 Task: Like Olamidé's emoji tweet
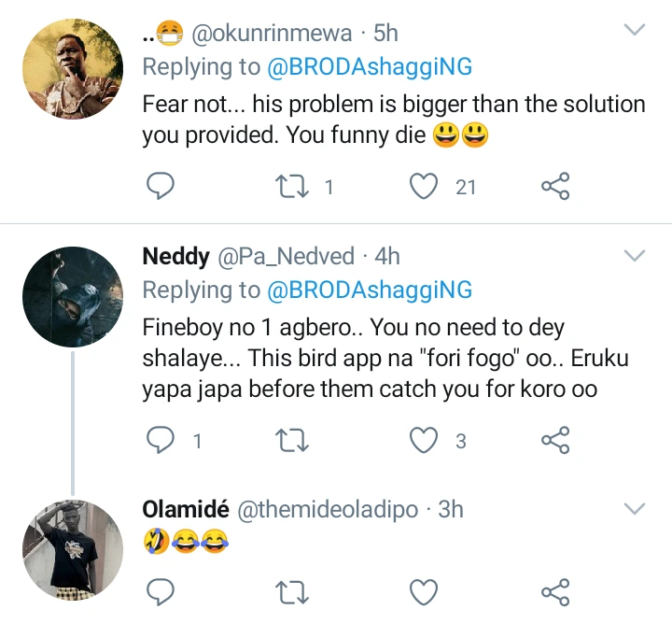point(426,591)
